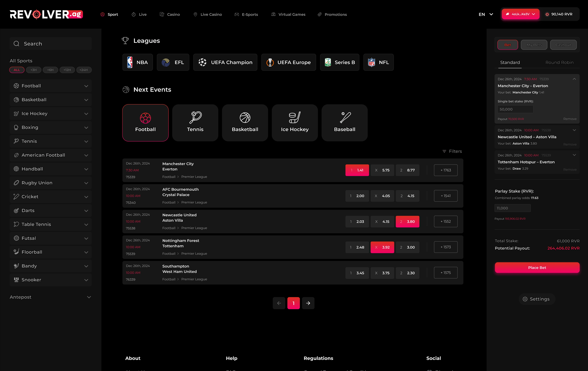Toggle Manchester City home win odds 1.41
The width and height of the screenshot is (588, 371).
click(357, 170)
